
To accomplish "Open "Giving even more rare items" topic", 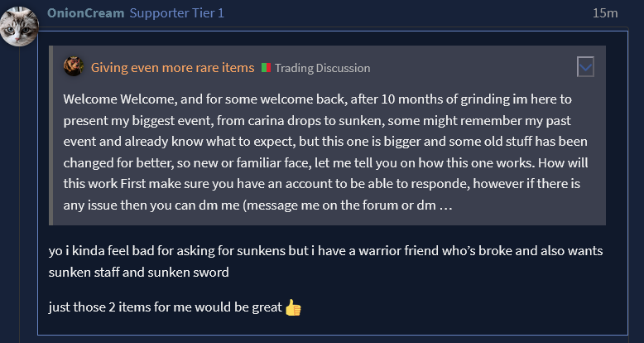I will click(171, 67).
